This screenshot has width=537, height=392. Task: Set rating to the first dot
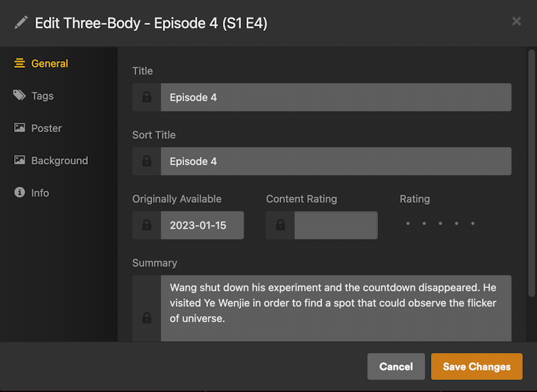pos(408,224)
